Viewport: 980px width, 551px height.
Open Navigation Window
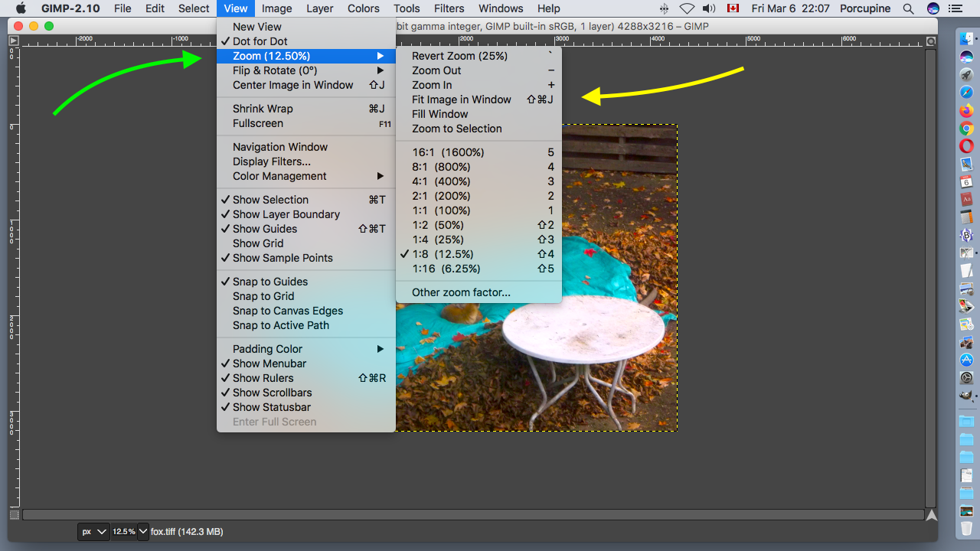tap(306, 147)
